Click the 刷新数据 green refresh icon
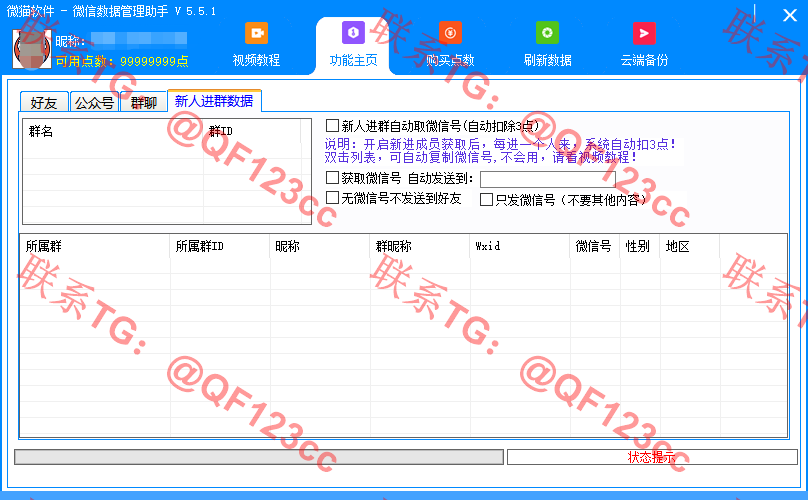 coord(547,33)
